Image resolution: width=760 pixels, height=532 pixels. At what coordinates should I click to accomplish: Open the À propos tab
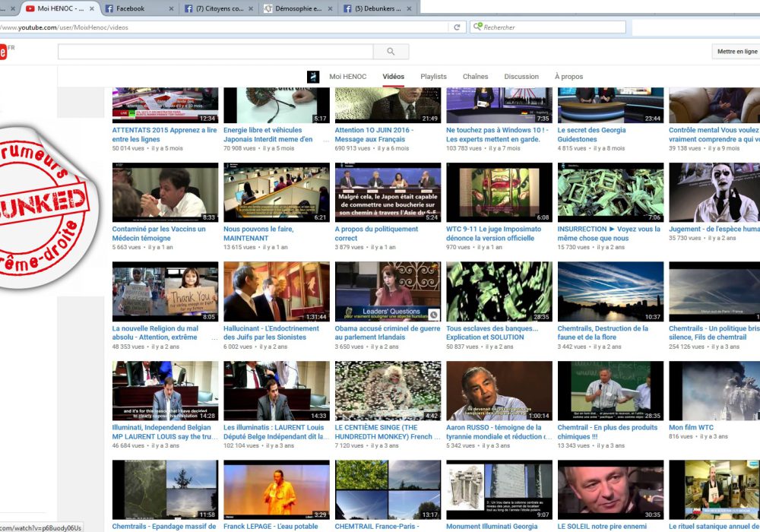tap(568, 77)
